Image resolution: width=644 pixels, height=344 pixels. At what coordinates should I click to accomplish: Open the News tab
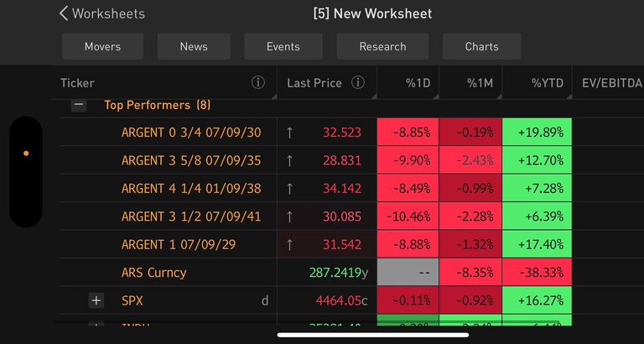[x=194, y=46]
